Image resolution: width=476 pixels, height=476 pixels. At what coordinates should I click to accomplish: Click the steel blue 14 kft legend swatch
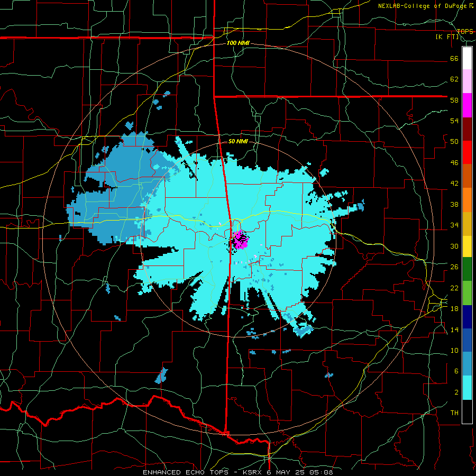tap(467, 364)
